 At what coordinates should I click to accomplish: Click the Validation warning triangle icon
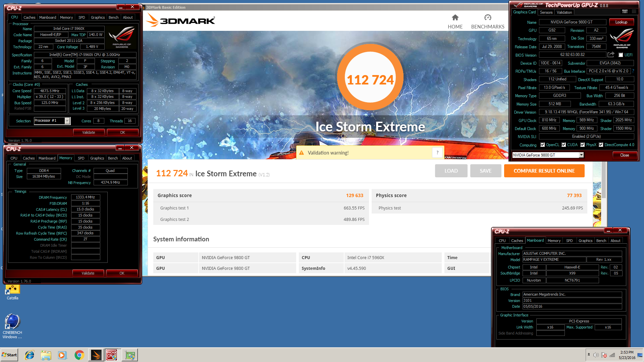[302, 153]
